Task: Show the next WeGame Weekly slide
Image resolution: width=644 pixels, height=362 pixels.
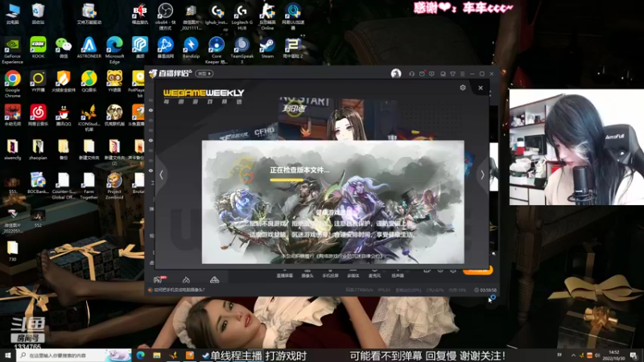Action: pyautogui.click(x=482, y=175)
